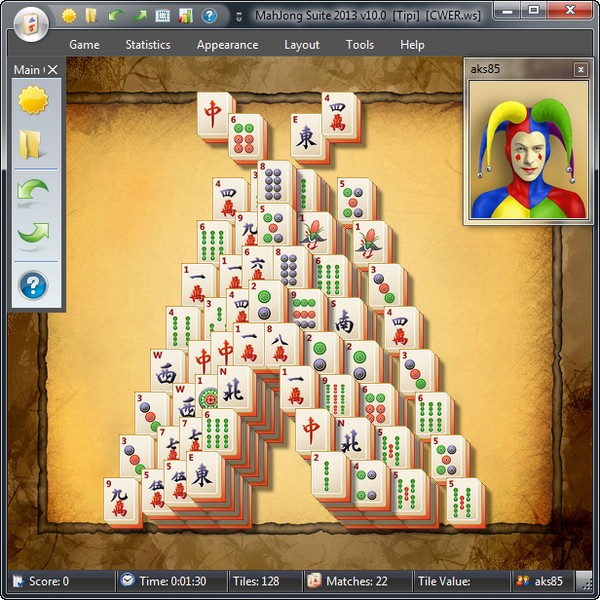Click the new game sun icon in Main panel
600x600 pixels.
pyautogui.click(x=33, y=101)
